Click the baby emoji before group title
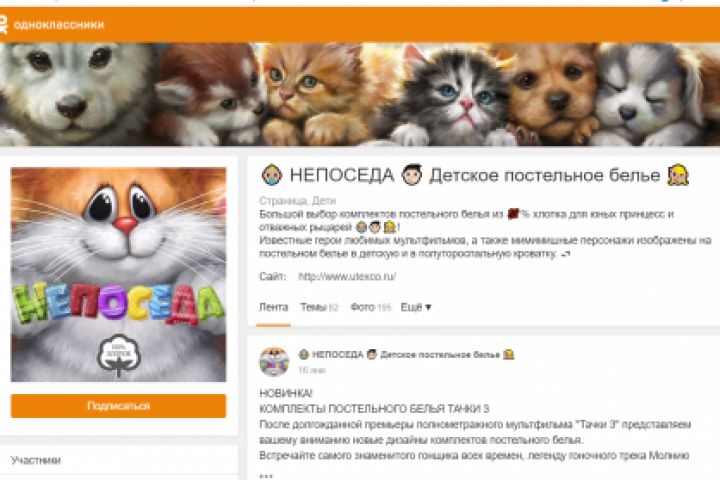This screenshot has width=720, height=480. 272,175
